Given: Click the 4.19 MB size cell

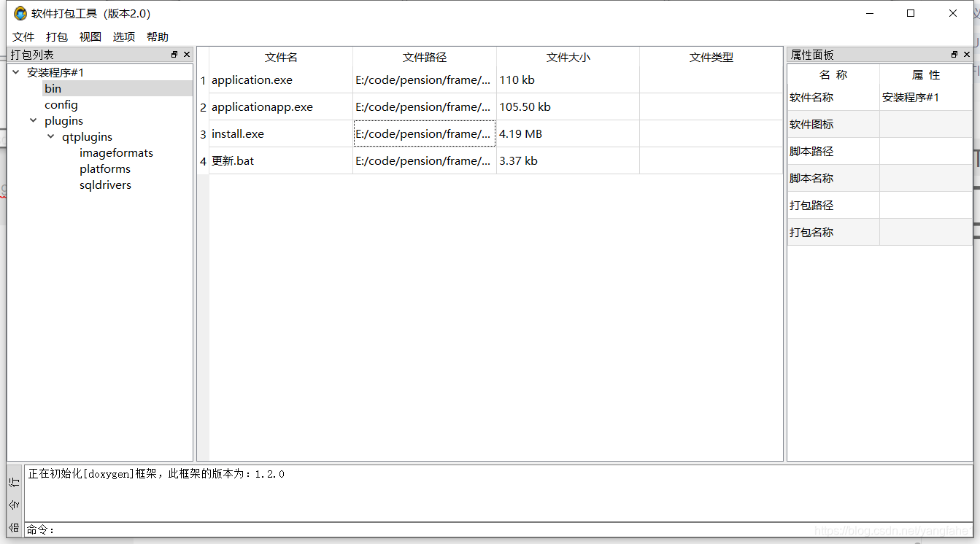Looking at the screenshot, I should 568,134.
